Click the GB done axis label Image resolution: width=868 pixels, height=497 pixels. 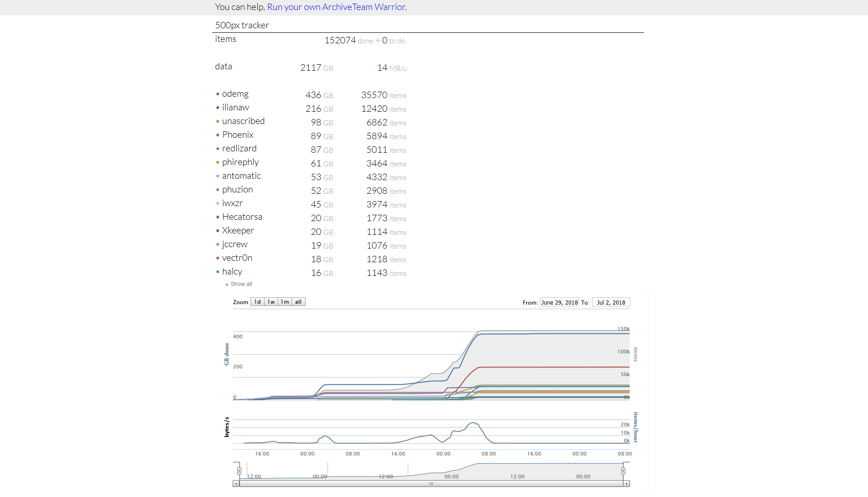[227, 354]
